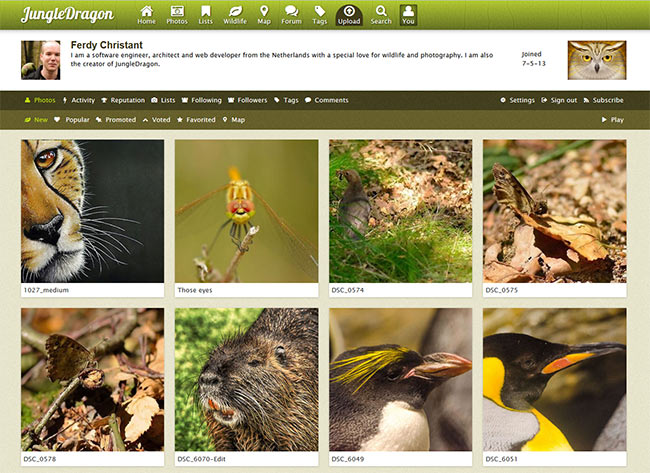
Task: Open the nutria photo DSC_6070-Edit
Action: (247, 379)
